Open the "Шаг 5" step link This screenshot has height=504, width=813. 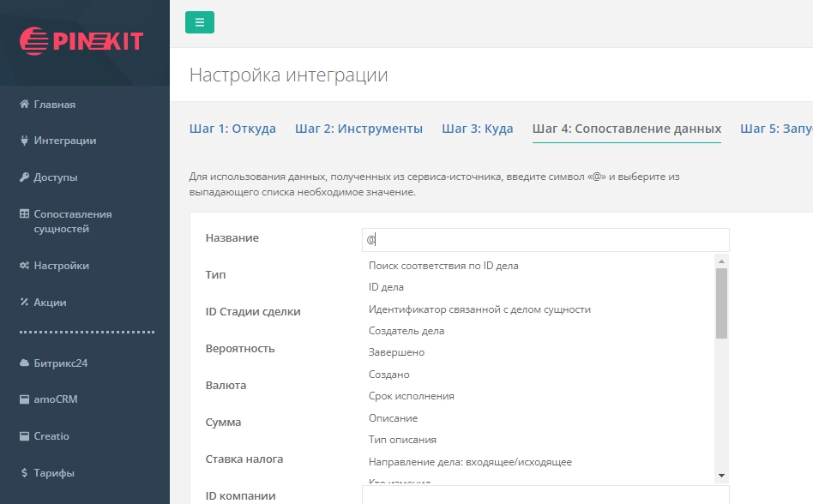[775, 128]
